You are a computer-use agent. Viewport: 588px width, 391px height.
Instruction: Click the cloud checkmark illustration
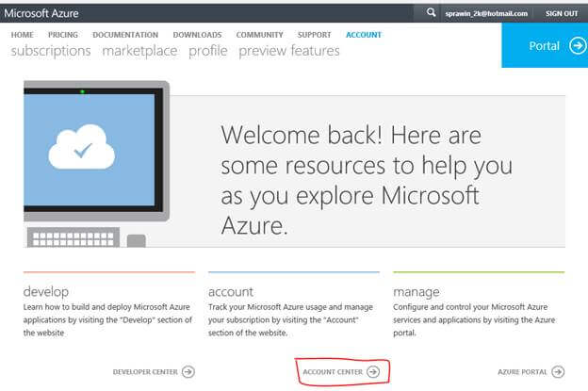[x=81, y=147]
